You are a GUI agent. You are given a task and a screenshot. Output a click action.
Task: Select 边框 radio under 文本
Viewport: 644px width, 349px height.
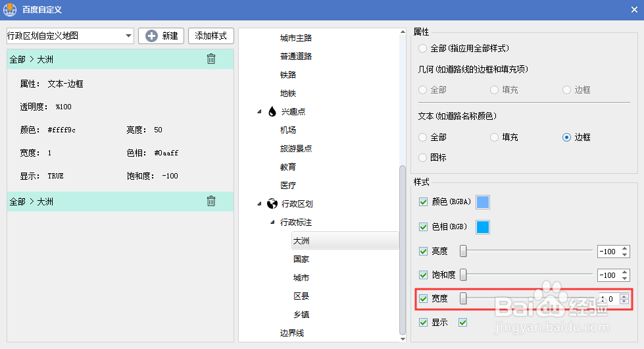tap(567, 138)
